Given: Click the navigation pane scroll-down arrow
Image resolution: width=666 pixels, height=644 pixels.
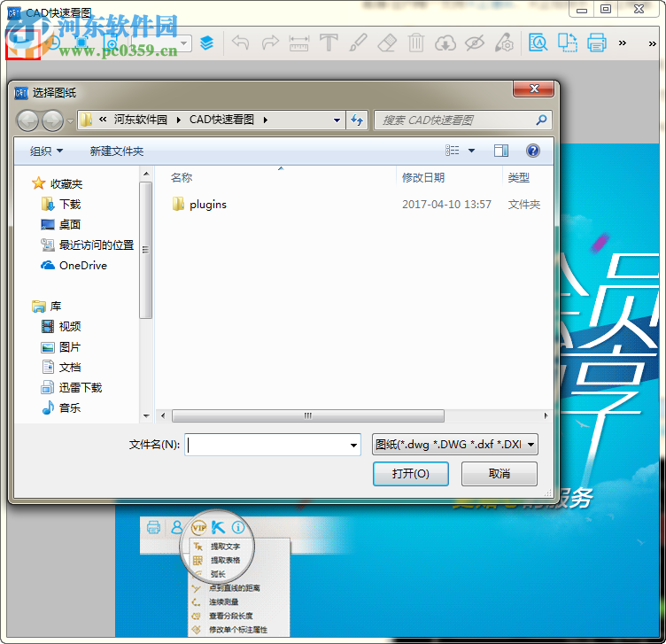Looking at the screenshot, I should coord(146,415).
